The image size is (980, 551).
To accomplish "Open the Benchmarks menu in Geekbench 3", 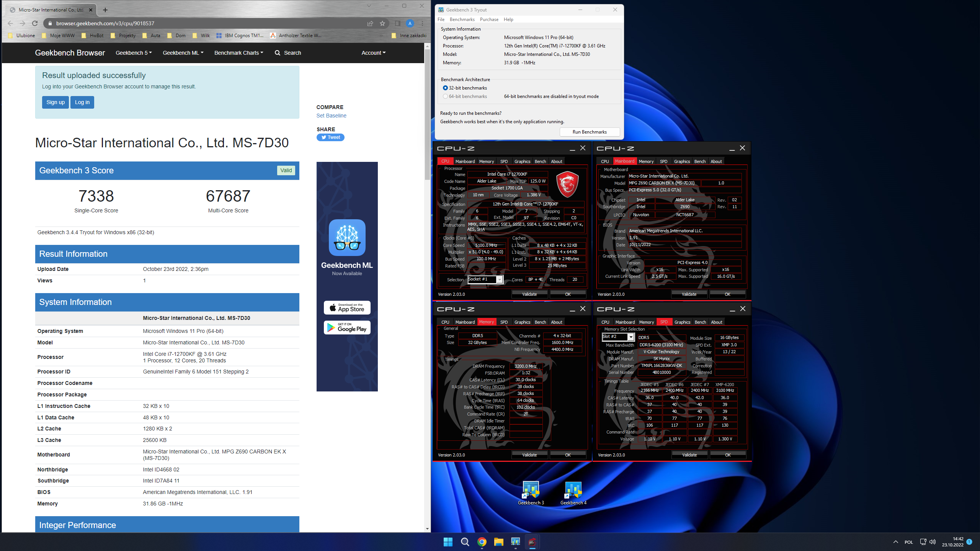I will coord(462,20).
